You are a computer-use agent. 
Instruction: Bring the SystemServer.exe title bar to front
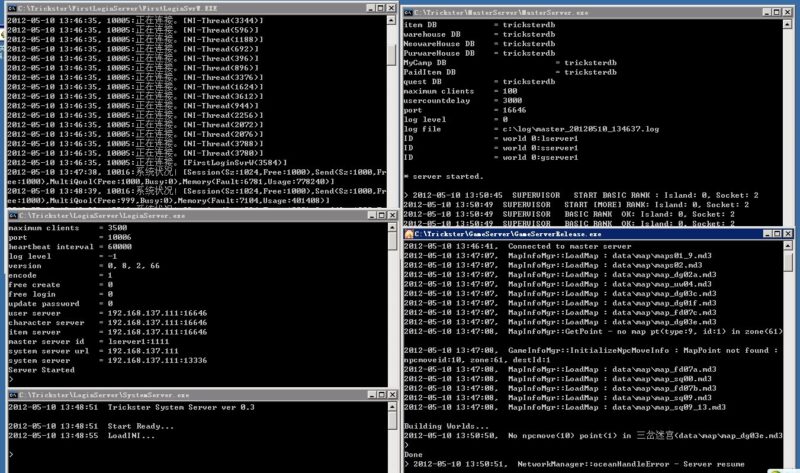tap(200, 396)
